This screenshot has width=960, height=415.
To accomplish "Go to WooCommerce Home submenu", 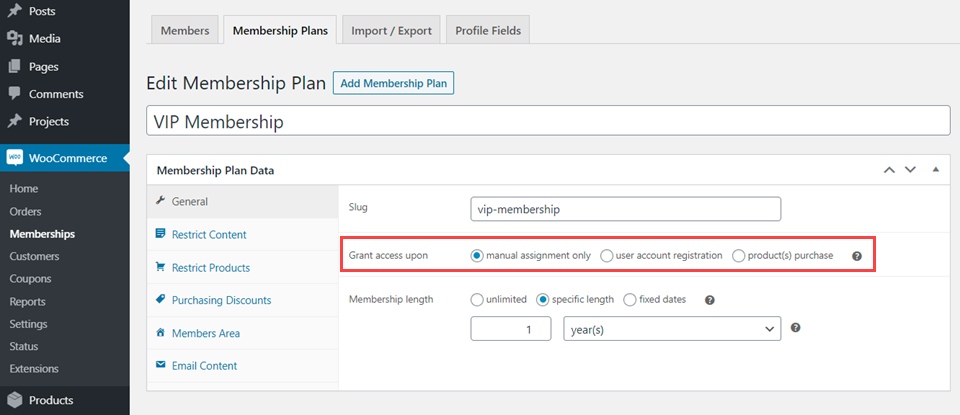I will [24, 189].
